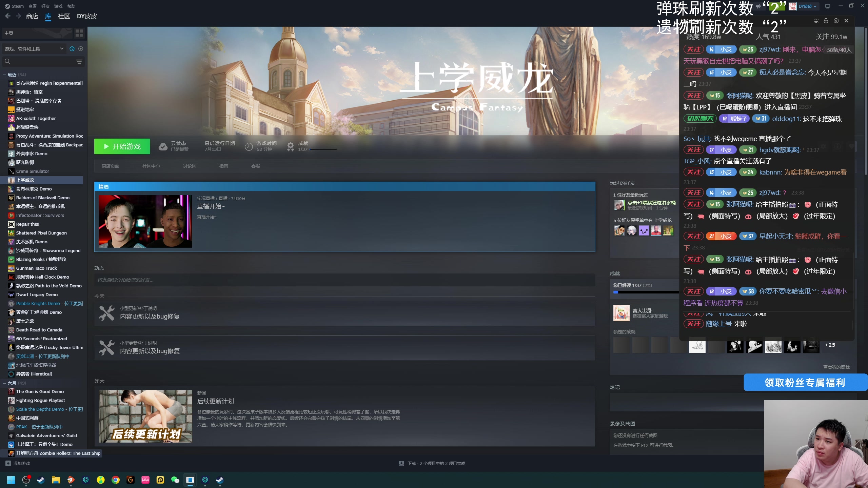Open the library advanced filter icon
The width and height of the screenshot is (868, 488).
79,61
